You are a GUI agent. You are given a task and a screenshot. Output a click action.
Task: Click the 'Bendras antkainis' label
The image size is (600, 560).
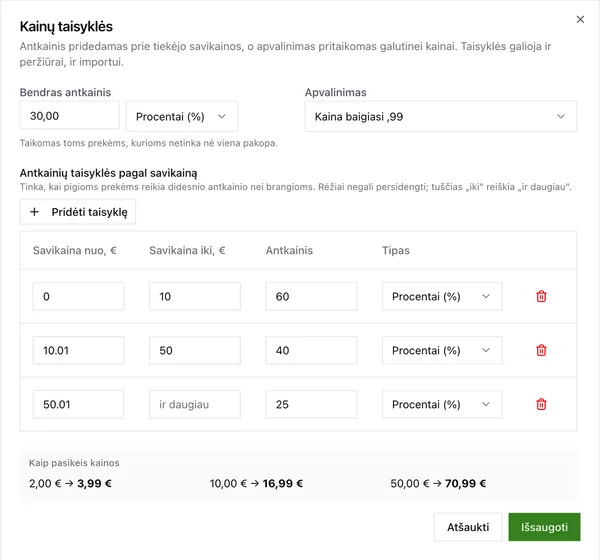point(65,92)
